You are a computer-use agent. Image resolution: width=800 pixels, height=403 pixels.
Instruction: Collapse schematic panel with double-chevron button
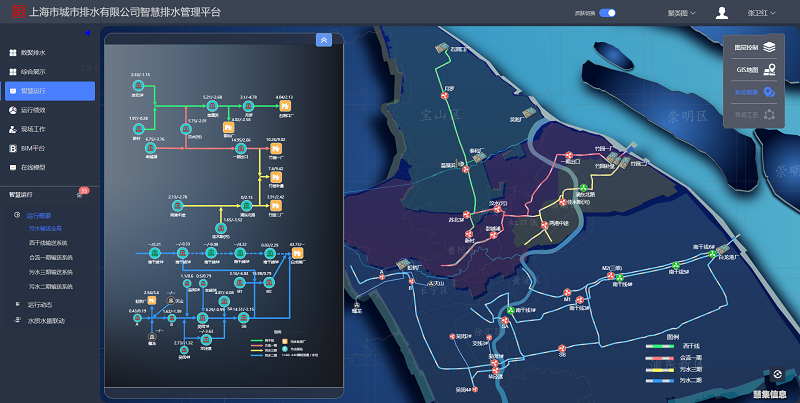point(324,40)
